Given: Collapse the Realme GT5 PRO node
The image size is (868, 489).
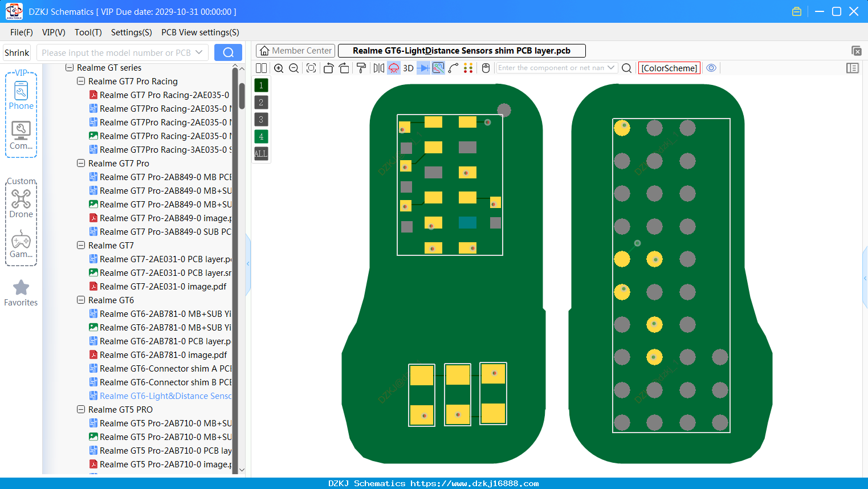Looking at the screenshot, I should 81,410.
